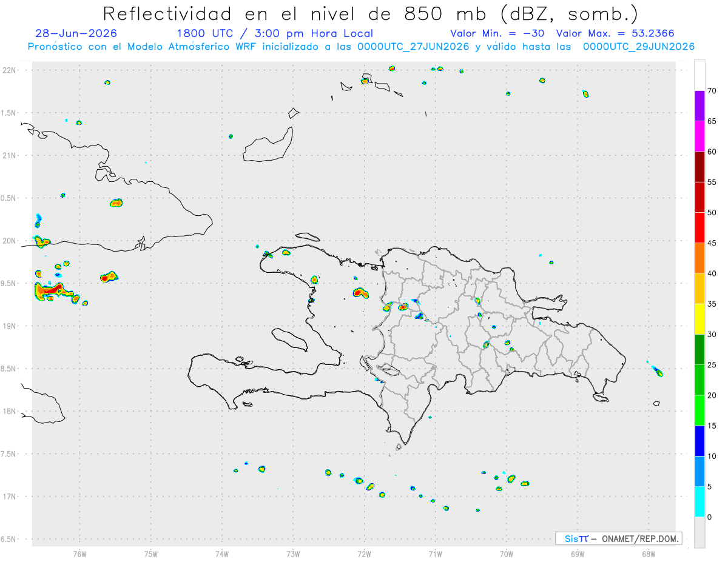
Task: Select the magenta 60–65 dBZ legend swatch
Action: click(699, 136)
